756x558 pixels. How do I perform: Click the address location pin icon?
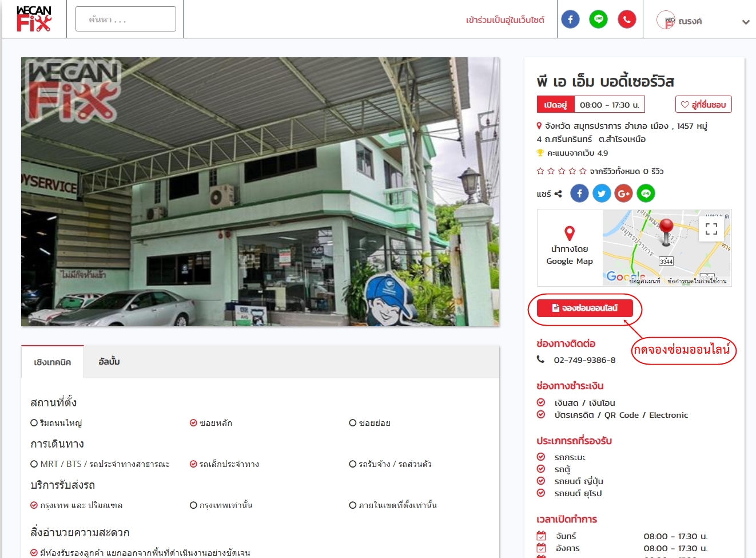coord(539,126)
